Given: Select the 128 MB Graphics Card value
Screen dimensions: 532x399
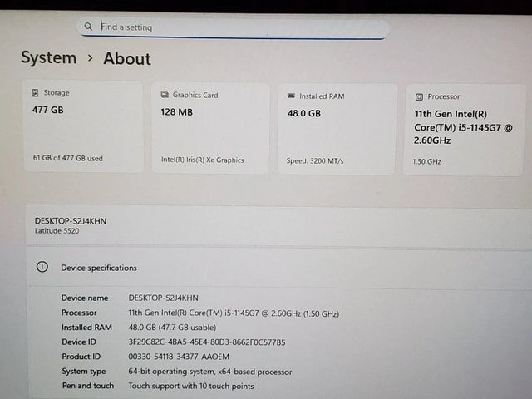Looking at the screenshot, I should 176,112.
